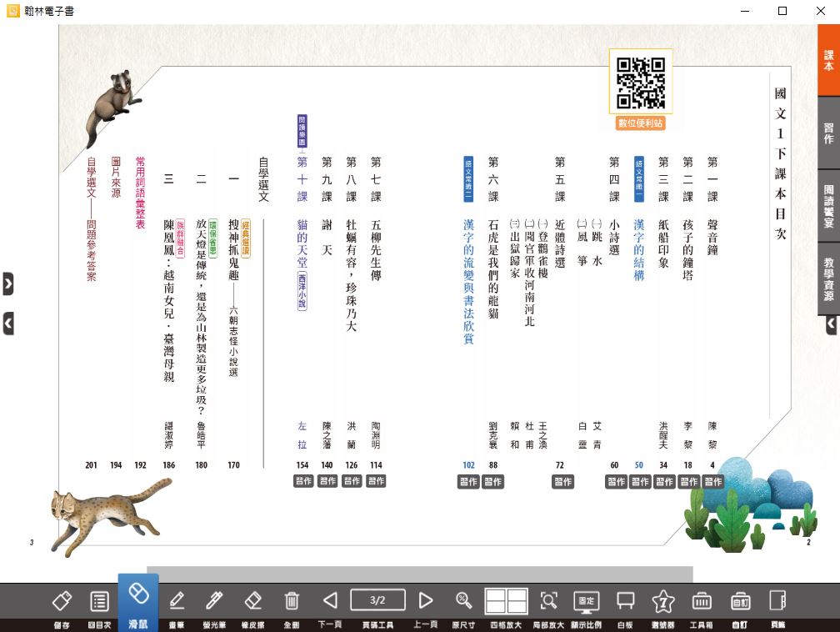Image resolution: width=840 pixels, height=632 pixels.
Task: Open the 工具箱 toolbox
Action: coord(701,601)
